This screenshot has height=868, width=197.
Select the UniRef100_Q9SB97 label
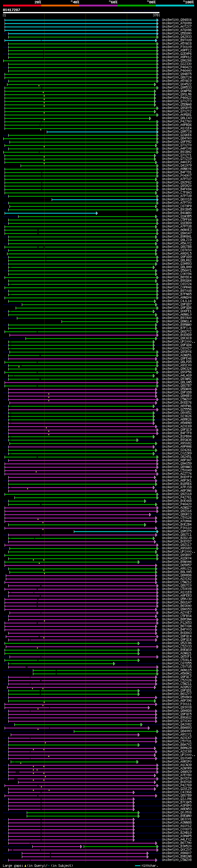coord(177,555)
